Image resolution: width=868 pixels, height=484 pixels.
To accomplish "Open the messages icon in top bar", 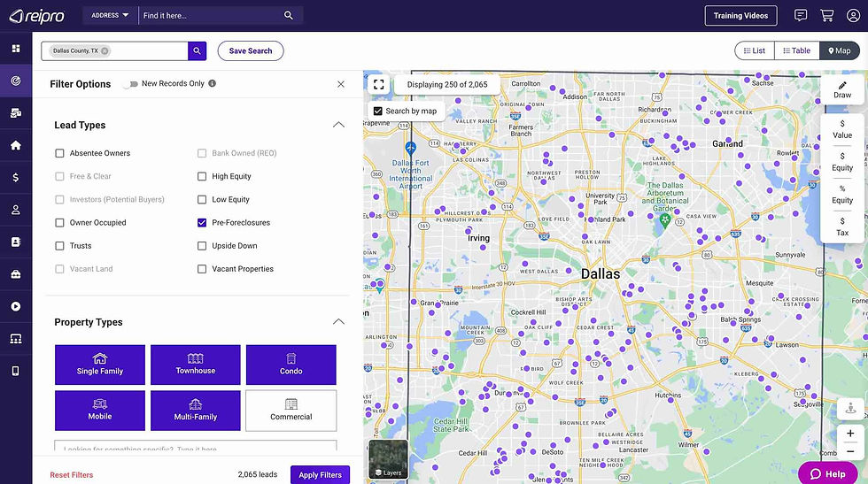I will 801,16.
